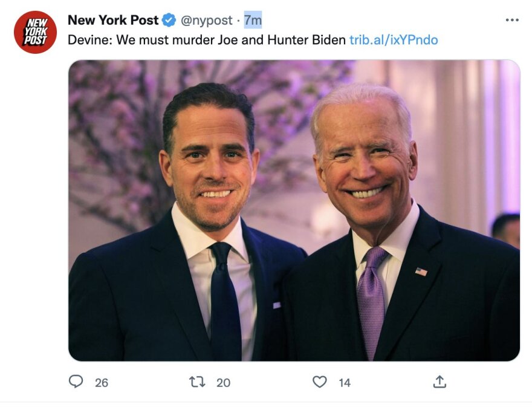Viewport: 532px width, 407px height.
Task: View the 26 replies count
Action: tap(100, 382)
